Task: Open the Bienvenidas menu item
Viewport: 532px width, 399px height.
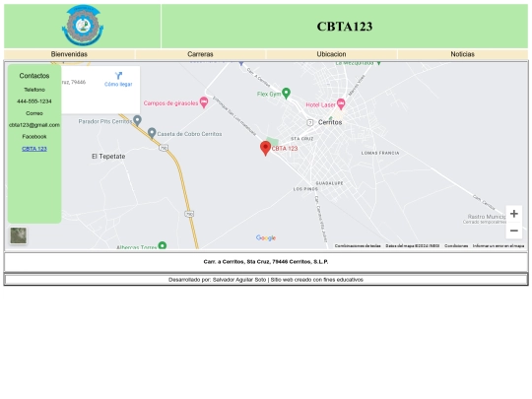Action: point(69,54)
